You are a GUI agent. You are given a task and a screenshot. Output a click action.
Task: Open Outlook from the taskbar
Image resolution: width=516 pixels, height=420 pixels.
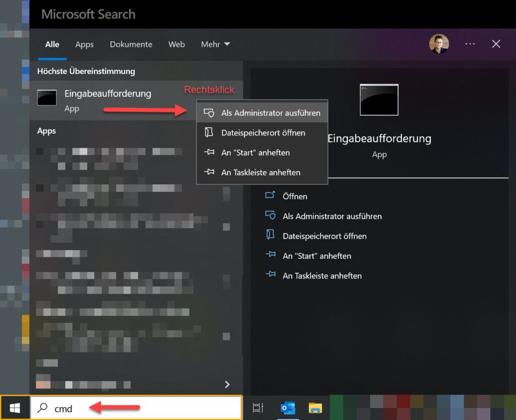(x=288, y=408)
